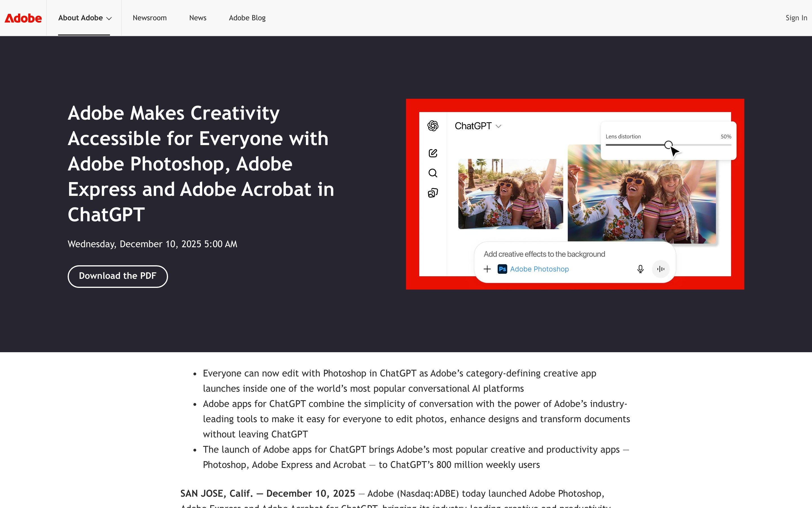Image resolution: width=812 pixels, height=508 pixels.
Task: Click the ChatGPT logo icon in hero image
Action: click(433, 126)
